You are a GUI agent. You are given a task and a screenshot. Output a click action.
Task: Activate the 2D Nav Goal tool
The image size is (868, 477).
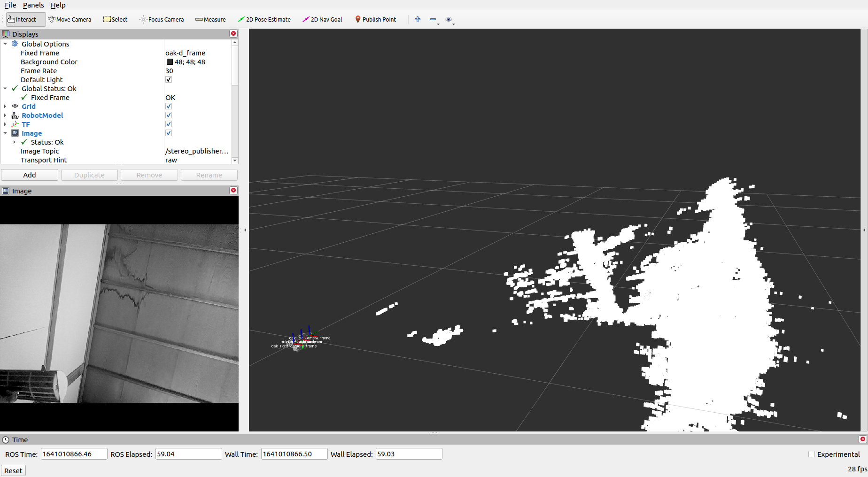click(322, 19)
